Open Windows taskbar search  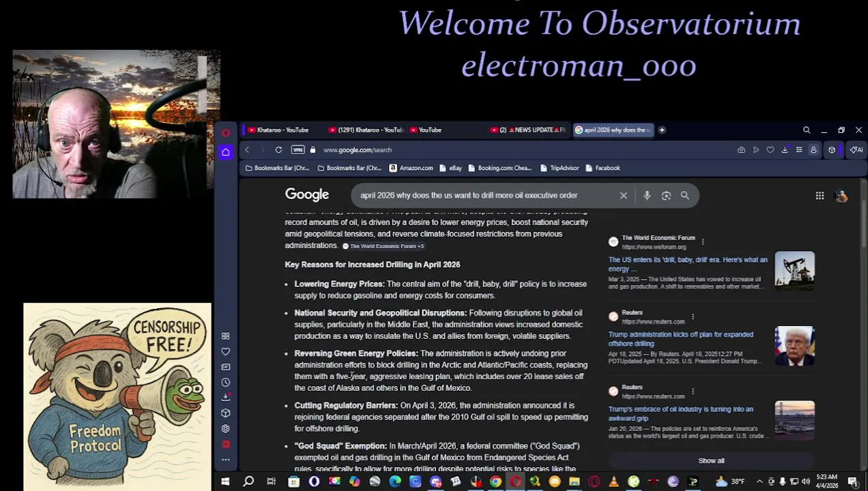[x=248, y=482]
